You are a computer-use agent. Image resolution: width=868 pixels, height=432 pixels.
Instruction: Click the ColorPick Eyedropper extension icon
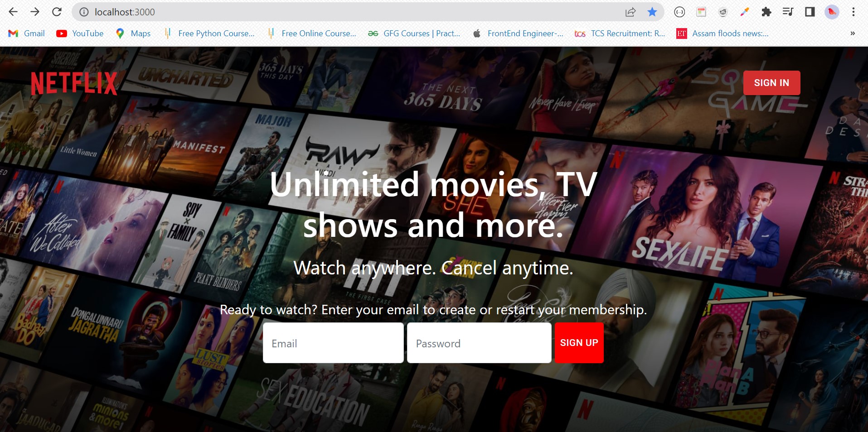pyautogui.click(x=744, y=12)
